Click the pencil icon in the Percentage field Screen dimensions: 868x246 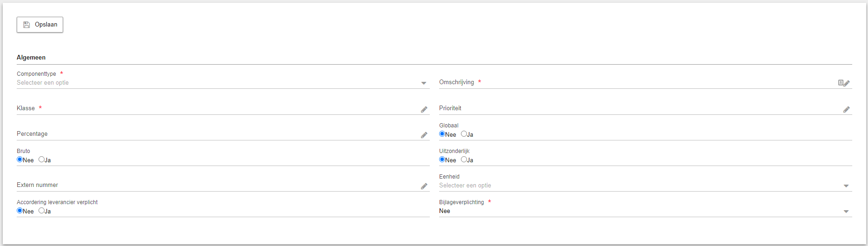[x=424, y=135]
